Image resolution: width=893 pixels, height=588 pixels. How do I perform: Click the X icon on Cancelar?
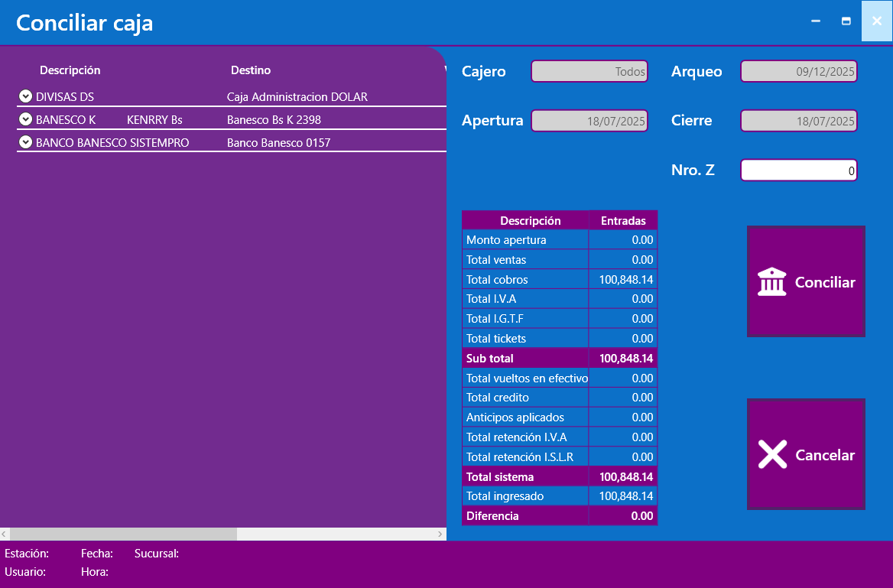click(x=772, y=455)
